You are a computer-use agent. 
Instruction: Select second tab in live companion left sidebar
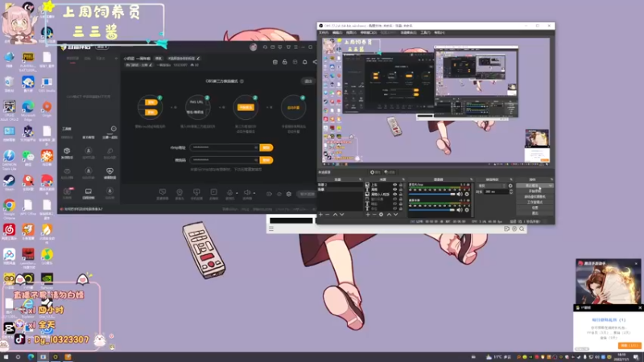[88, 59]
